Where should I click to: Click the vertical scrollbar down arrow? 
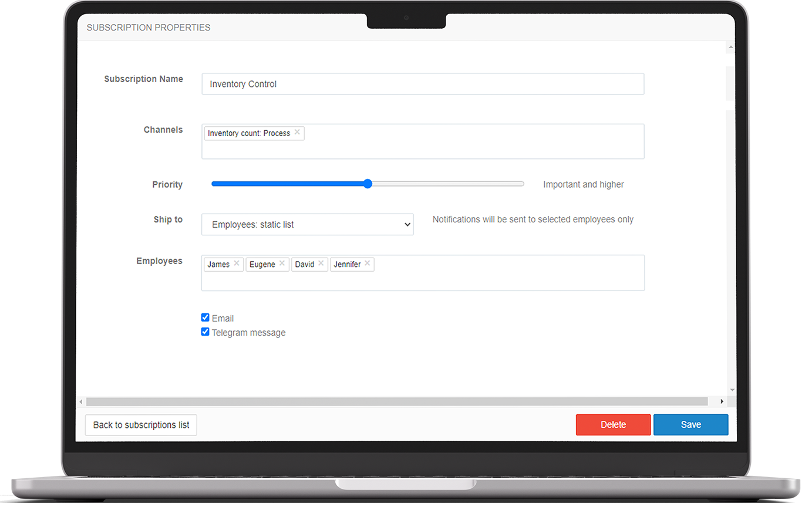(730, 389)
